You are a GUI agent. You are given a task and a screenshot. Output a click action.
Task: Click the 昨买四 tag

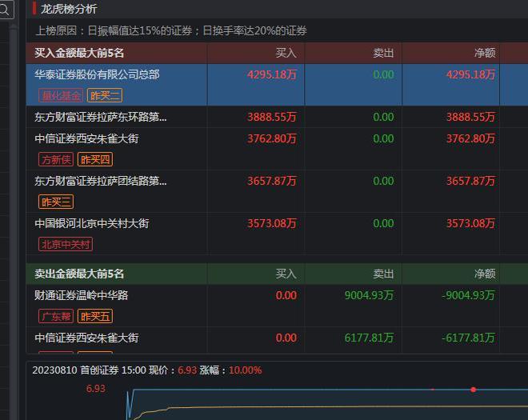95,159
